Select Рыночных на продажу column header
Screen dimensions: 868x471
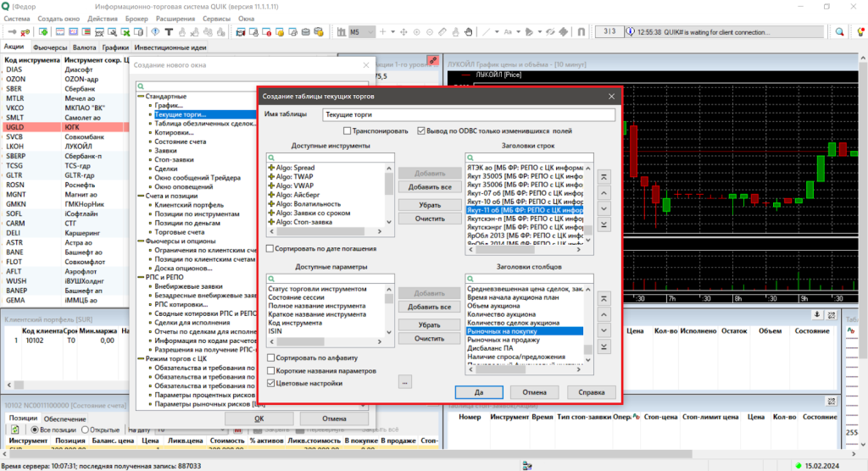point(504,340)
